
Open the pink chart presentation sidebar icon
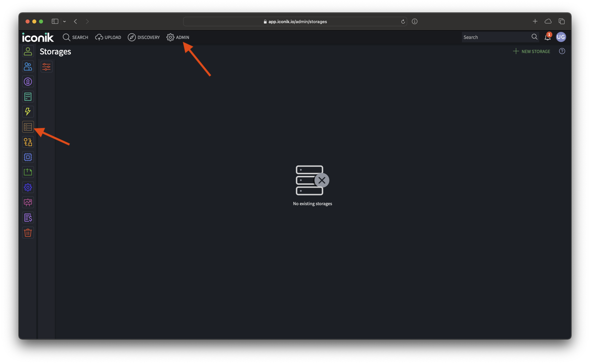coord(28,202)
